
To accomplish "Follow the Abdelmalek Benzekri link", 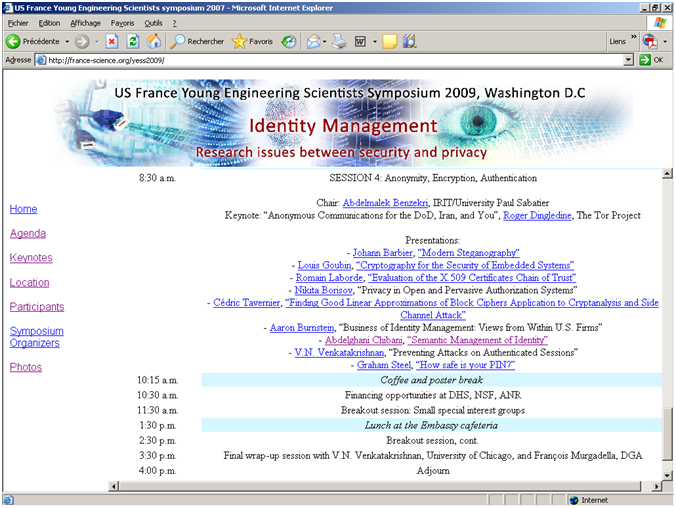I will (385, 203).
